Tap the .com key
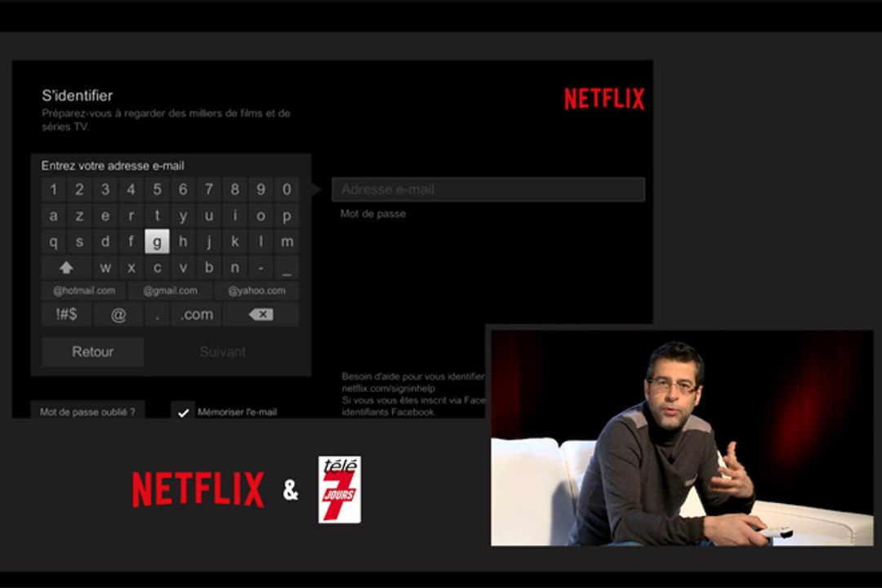Image resolution: width=882 pixels, height=588 pixels. click(x=196, y=314)
